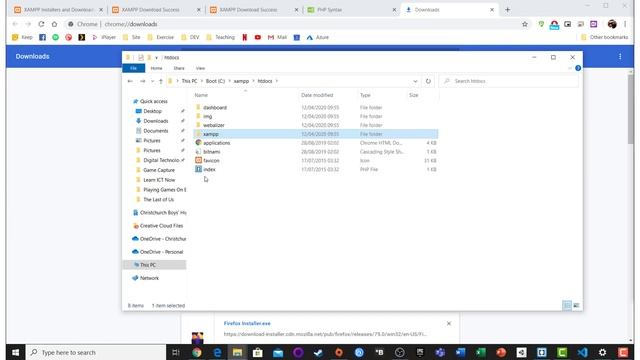Switch to details view layout button
Screen dimensions: 640x360
567,305
